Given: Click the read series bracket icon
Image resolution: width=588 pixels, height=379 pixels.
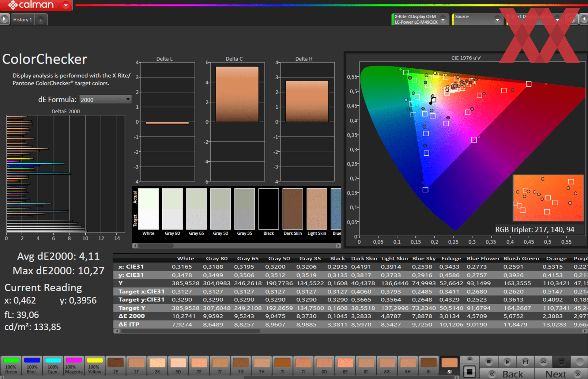Looking at the screenshot, I should [525, 362].
